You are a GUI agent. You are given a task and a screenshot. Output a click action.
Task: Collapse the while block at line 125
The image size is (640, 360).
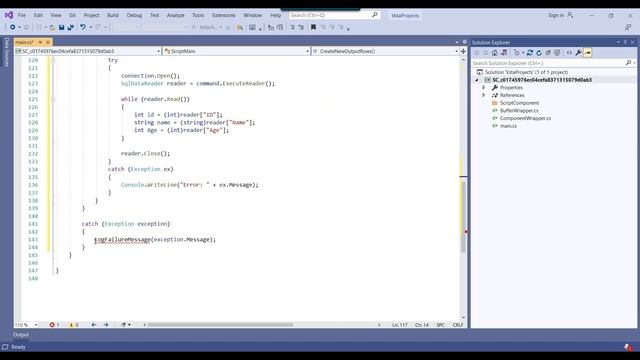pyautogui.click(x=53, y=99)
